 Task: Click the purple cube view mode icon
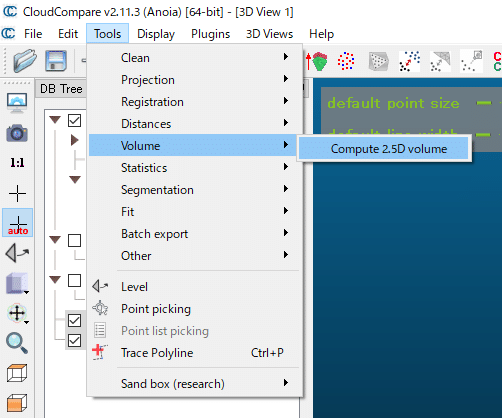click(17, 283)
